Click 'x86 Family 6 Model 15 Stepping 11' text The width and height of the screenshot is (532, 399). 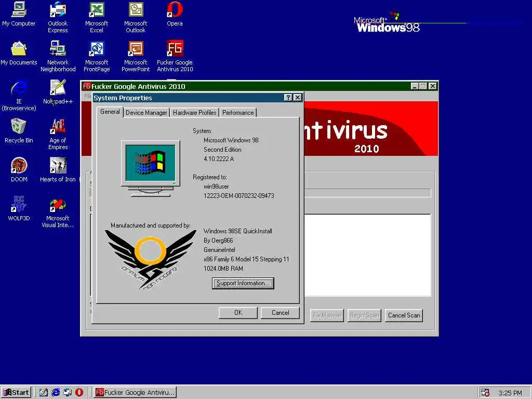pyautogui.click(x=246, y=259)
